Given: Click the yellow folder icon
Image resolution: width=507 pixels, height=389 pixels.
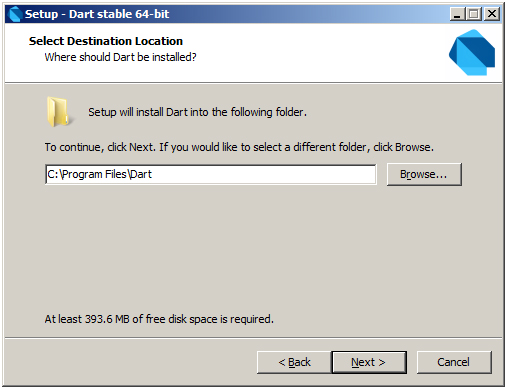Looking at the screenshot, I should pyautogui.click(x=58, y=112).
